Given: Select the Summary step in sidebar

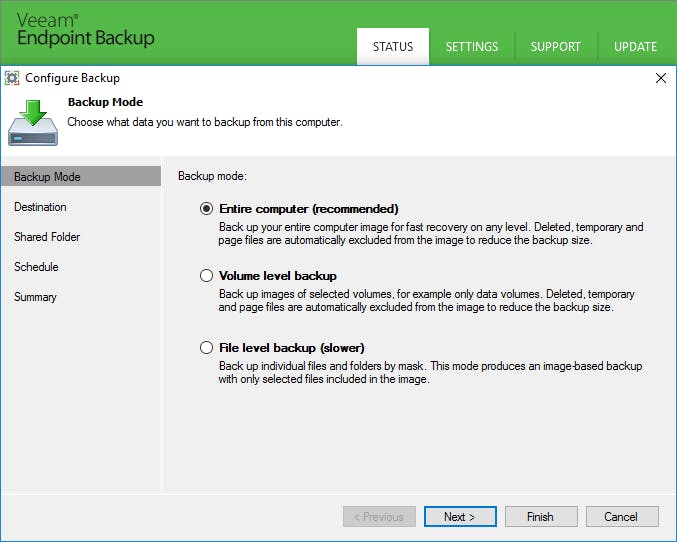Looking at the screenshot, I should coord(36,297).
